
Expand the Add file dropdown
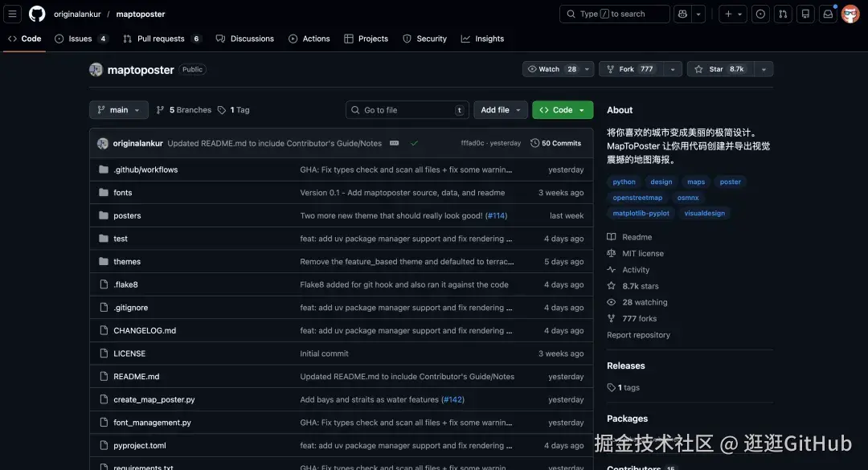(501, 110)
